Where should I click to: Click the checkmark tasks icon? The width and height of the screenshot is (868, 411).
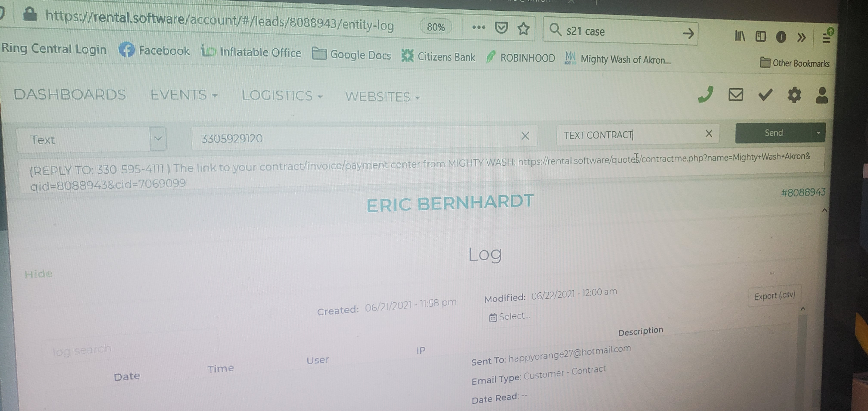click(x=765, y=95)
